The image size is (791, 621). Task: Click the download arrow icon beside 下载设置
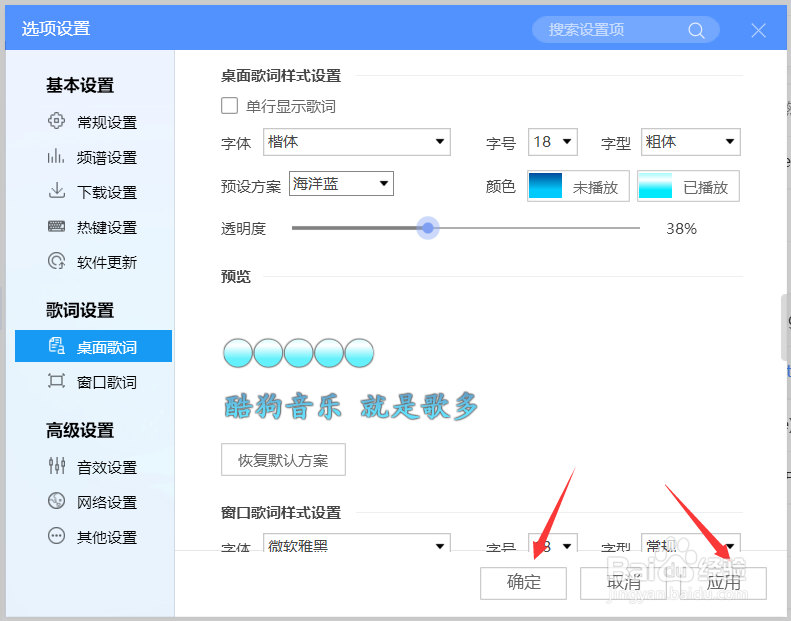pos(56,191)
